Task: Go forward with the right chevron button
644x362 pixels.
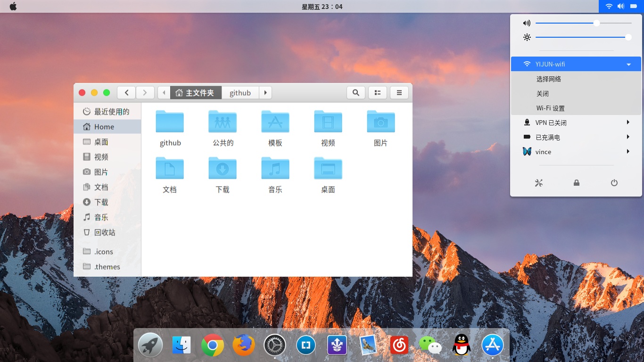Action: [145, 93]
